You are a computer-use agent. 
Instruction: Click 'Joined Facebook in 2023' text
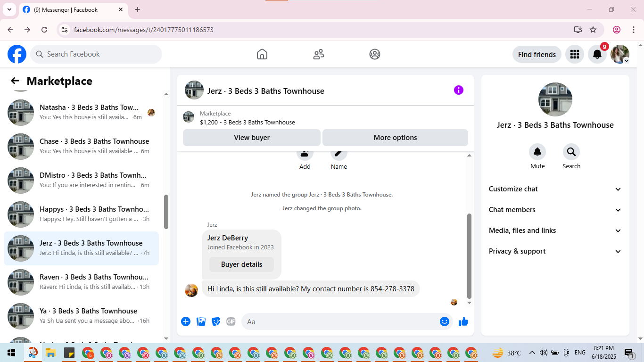[x=240, y=247]
